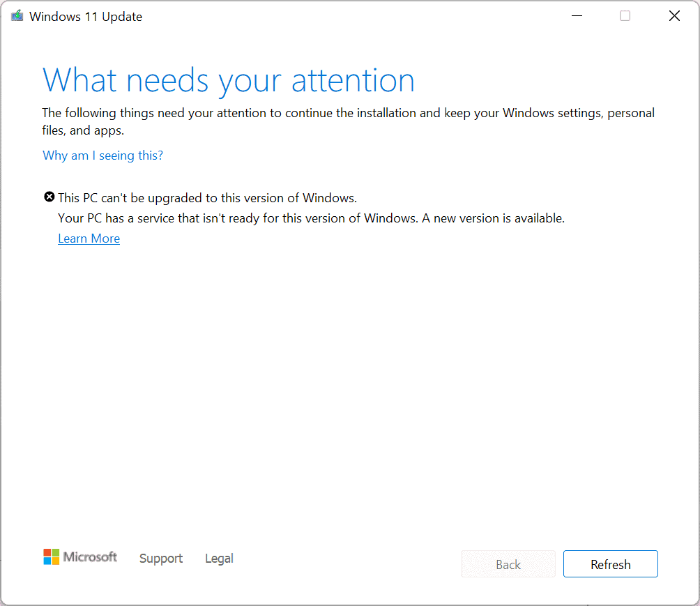Click the Refresh button

click(610, 564)
